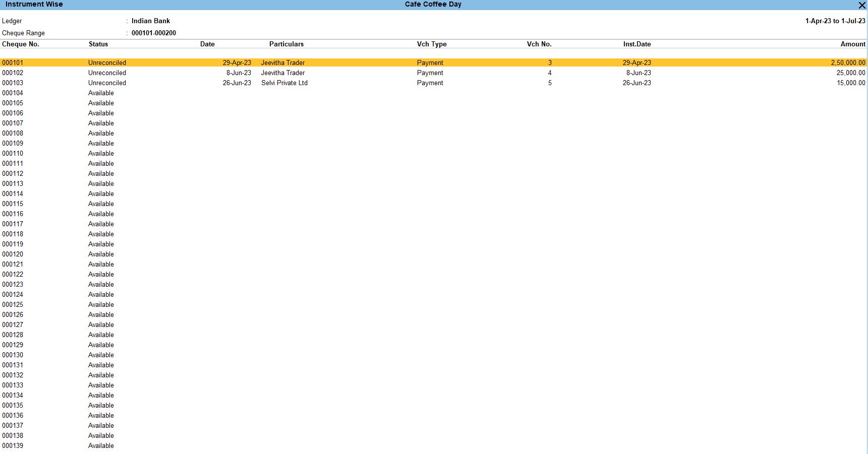Select cheque number 000108
Viewport: 868px width, 454px height.
coord(13,133)
